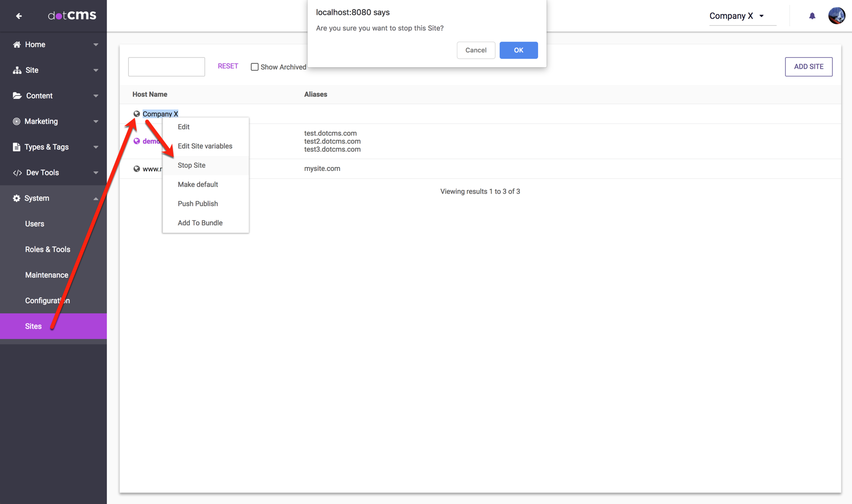
Task: Choose Stop Site from context menu
Action: click(192, 166)
